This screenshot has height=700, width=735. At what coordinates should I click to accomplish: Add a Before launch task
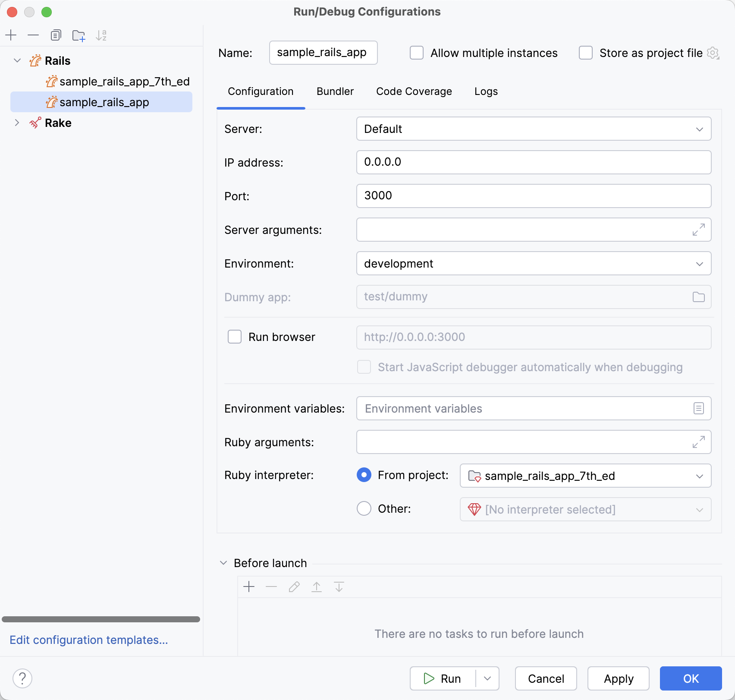click(249, 587)
